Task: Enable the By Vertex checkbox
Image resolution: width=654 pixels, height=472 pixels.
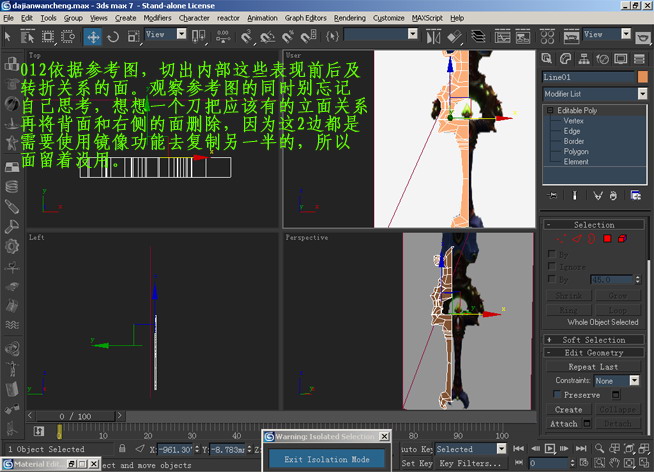Action: click(x=551, y=254)
